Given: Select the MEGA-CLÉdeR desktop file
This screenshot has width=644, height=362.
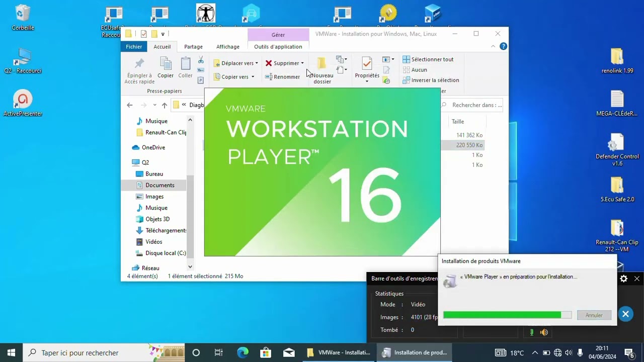Looking at the screenshot, I should pyautogui.click(x=617, y=104).
